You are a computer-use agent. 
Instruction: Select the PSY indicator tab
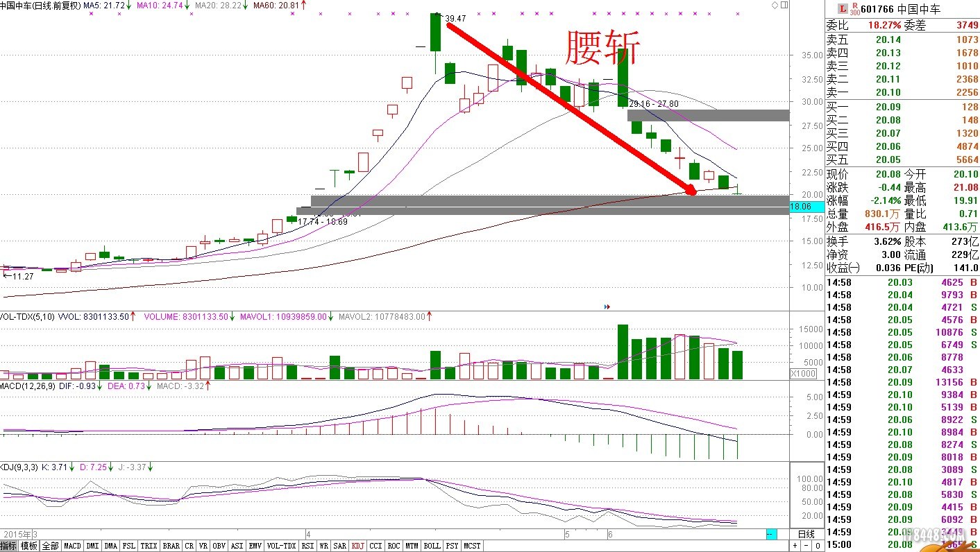coord(452,546)
